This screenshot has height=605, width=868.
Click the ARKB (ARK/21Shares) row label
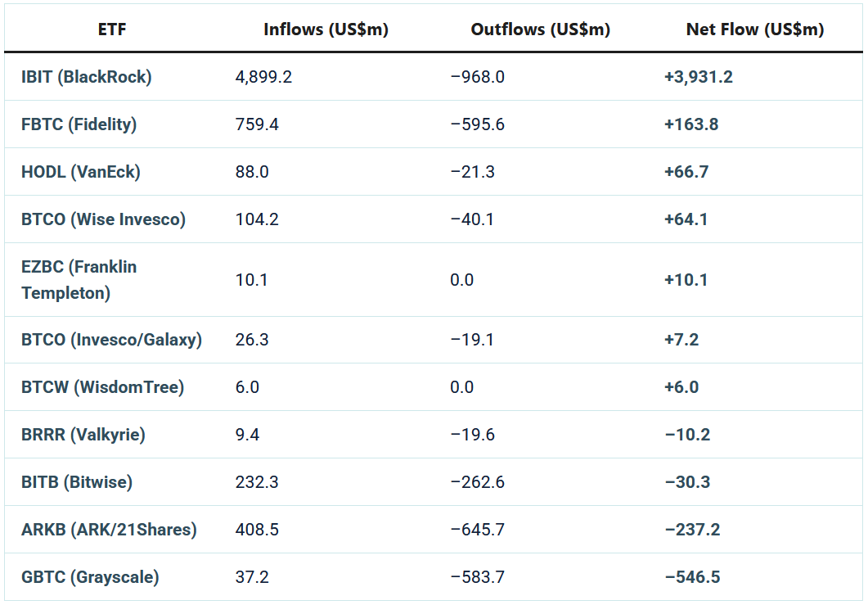[109, 529]
